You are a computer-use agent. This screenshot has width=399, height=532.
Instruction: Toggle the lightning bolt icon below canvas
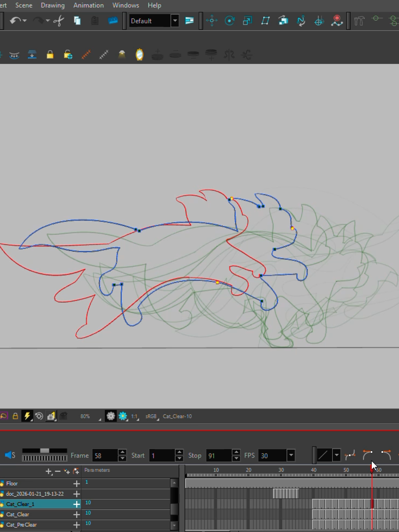tap(27, 416)
